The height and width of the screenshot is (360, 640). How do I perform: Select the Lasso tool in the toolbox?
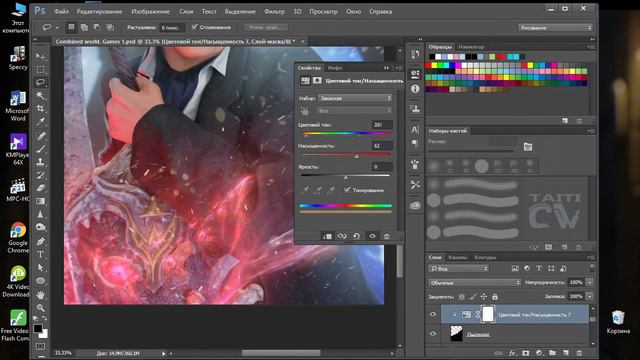(x=40, y=82)
